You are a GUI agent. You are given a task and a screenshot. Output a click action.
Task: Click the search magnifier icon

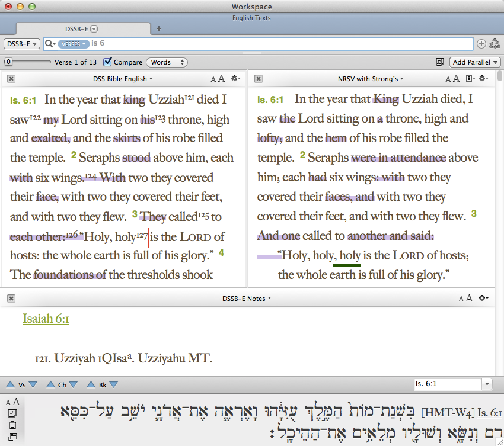[x=49, y=44]
